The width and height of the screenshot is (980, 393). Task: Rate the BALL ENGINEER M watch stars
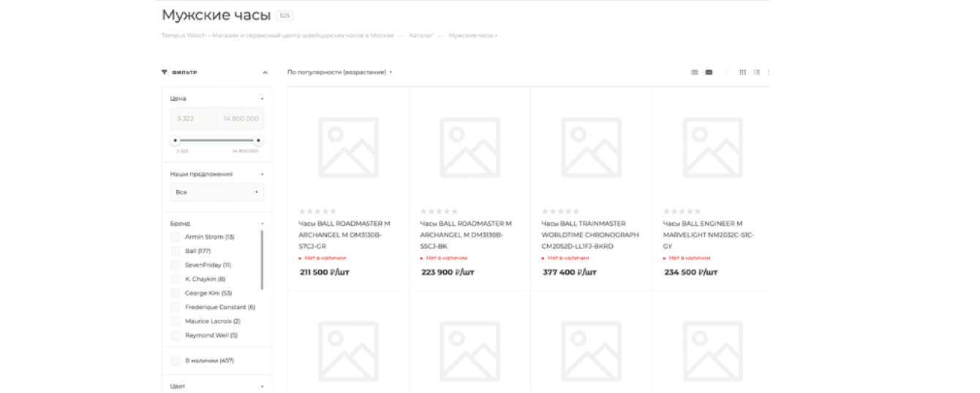point(682,212)
